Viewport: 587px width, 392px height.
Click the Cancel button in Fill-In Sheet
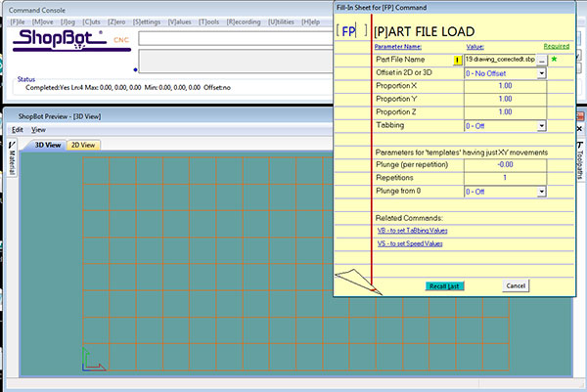(x=516, y=285)
